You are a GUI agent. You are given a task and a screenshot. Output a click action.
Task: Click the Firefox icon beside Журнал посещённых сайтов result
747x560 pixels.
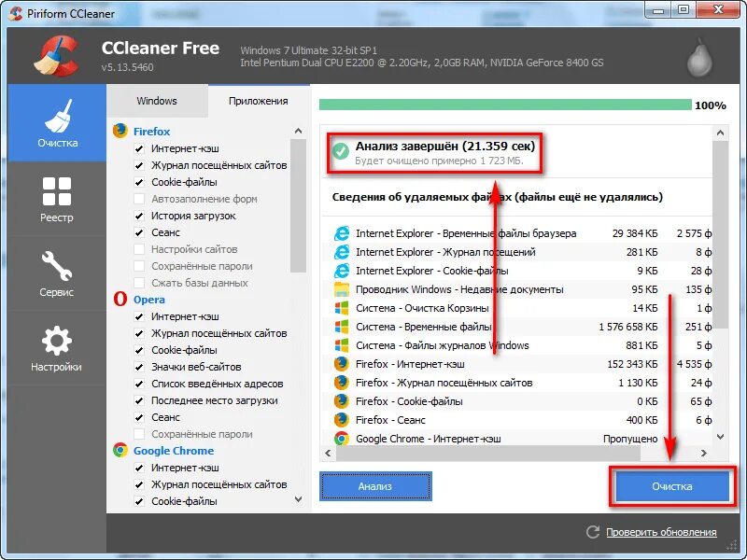(x=341, y=383)
